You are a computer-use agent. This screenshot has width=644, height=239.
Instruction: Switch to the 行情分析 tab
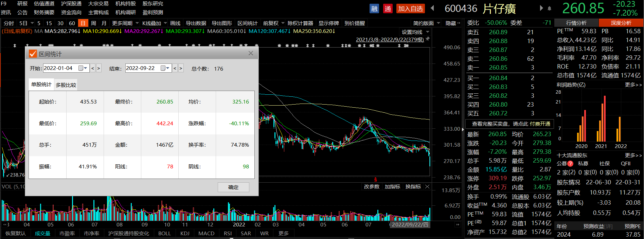(576, 23)
